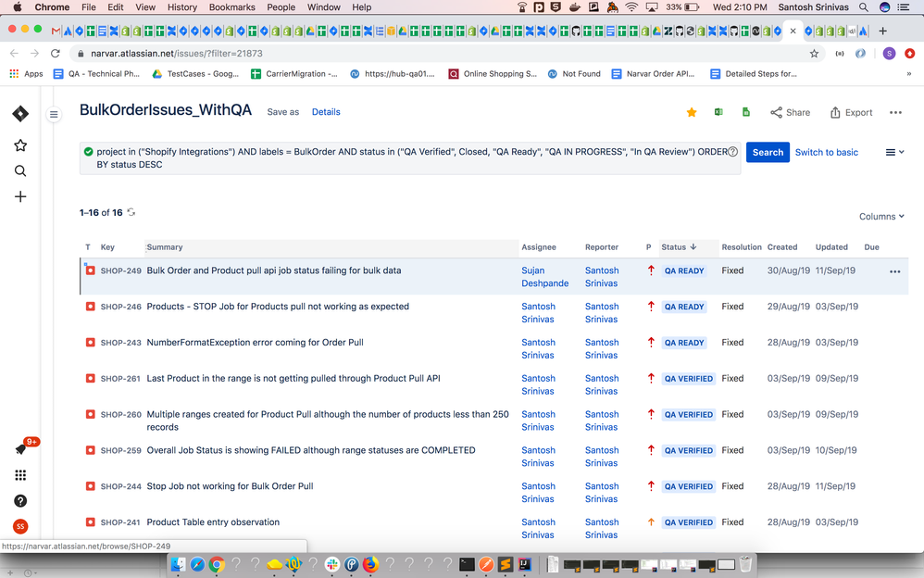
Task: Open Starred and recent in Jira sidebar
Action: [20, 145]
